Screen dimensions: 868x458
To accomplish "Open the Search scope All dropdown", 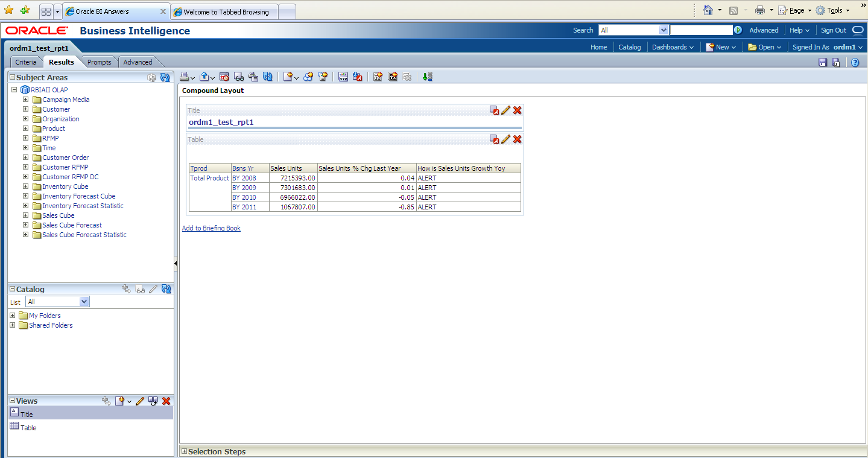I will tap(664, 30).
